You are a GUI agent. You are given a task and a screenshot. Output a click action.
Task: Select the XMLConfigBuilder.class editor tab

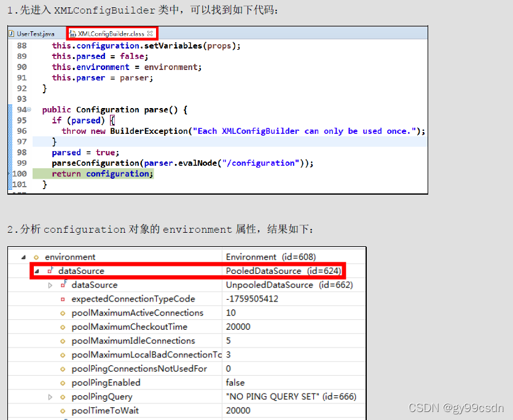tap(111, 34)
